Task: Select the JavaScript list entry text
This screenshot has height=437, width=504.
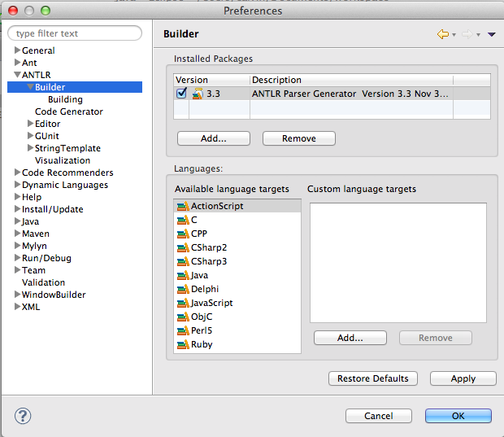Action: click(x=212, y=303)
